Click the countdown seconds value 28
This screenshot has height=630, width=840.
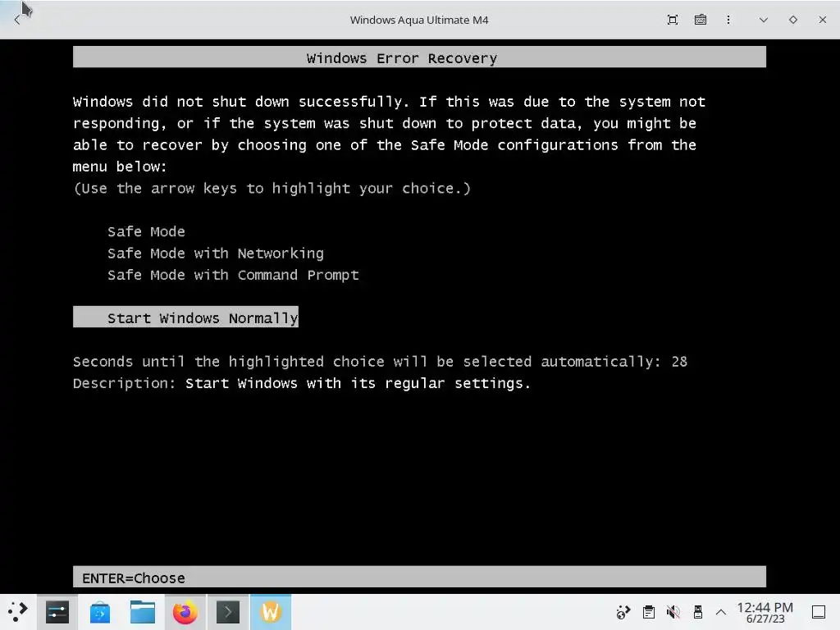(x=679, y=362)
